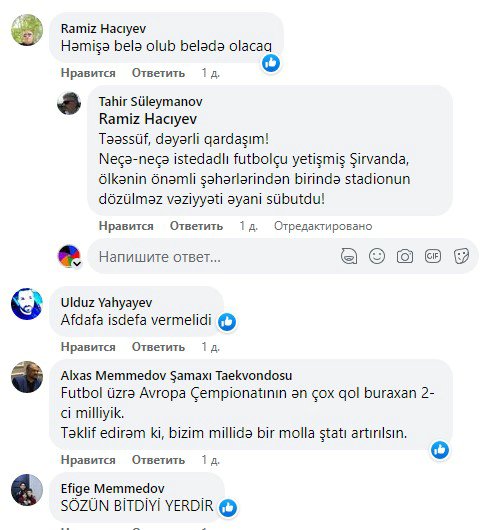Open sticker selector icon in reply field

461,256
